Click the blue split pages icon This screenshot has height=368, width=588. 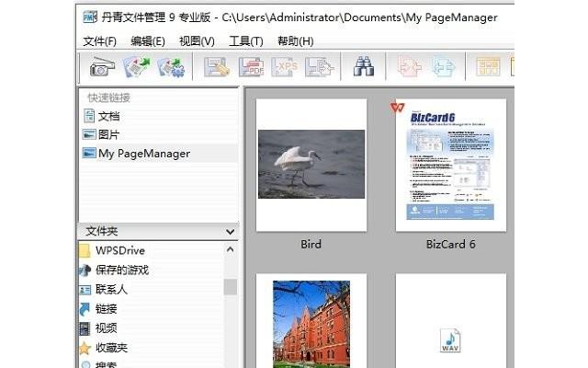pos(444,67)
